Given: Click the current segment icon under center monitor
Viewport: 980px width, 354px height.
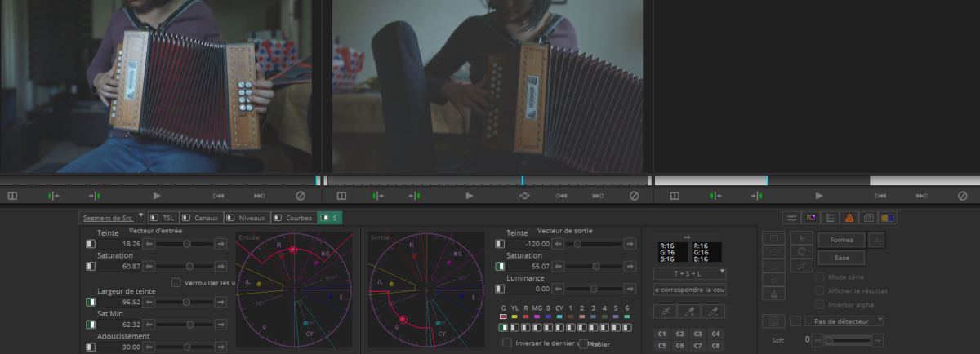Looking at the screenshot, I should pos(525,196).
